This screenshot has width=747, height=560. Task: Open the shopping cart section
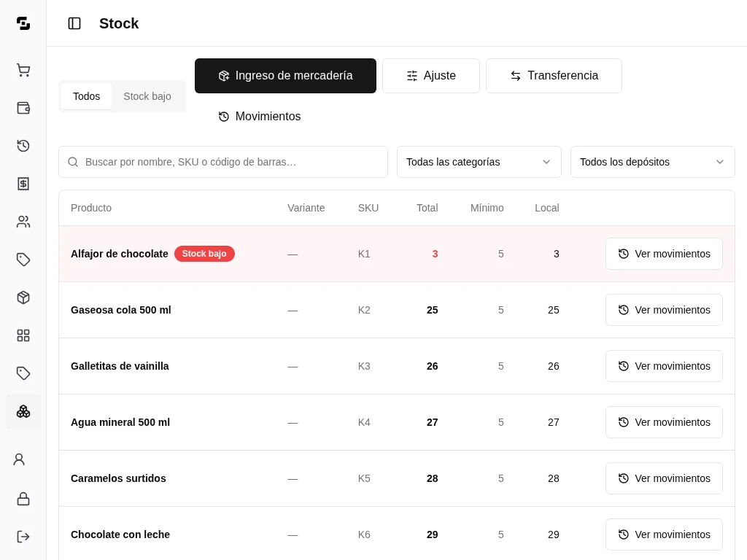coord(23,70)
